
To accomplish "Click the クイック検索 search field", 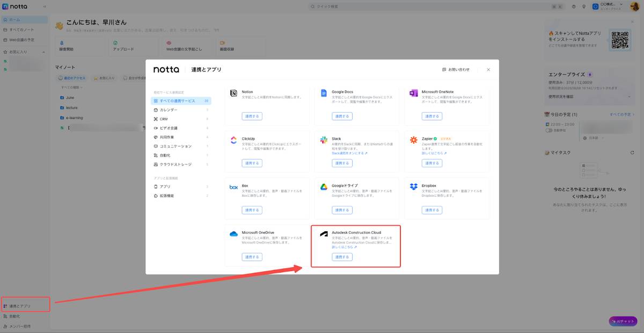I will point(437,6).
